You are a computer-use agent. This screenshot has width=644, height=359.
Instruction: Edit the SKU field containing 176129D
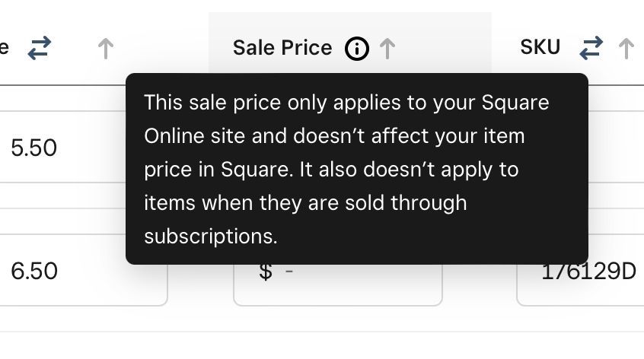tap(588, 272)
